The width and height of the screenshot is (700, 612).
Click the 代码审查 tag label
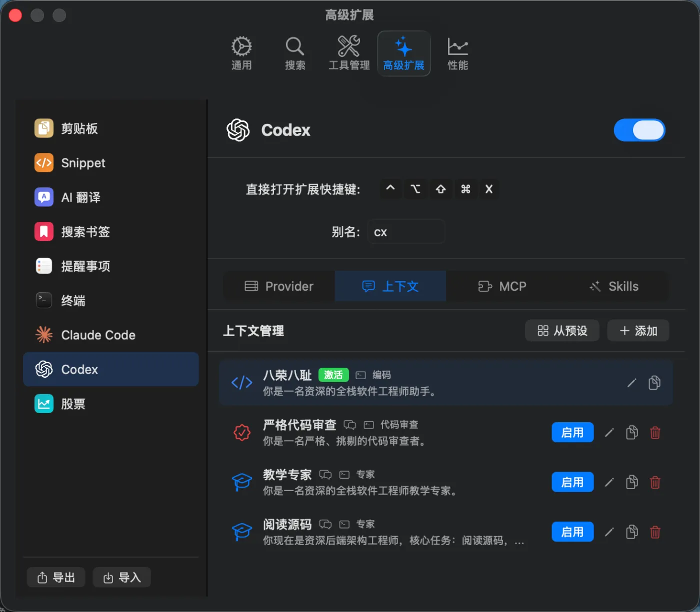(x=399, y=425)
